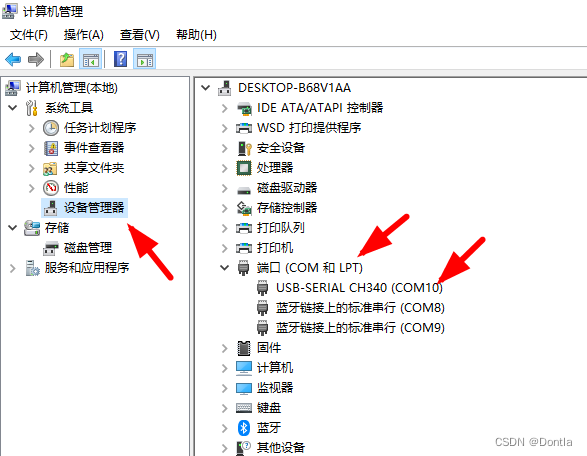This screenshot has width=587, height=456.
Task: Select the Processor chip icon
Action: pyautogui.click(x=244, y=168)
